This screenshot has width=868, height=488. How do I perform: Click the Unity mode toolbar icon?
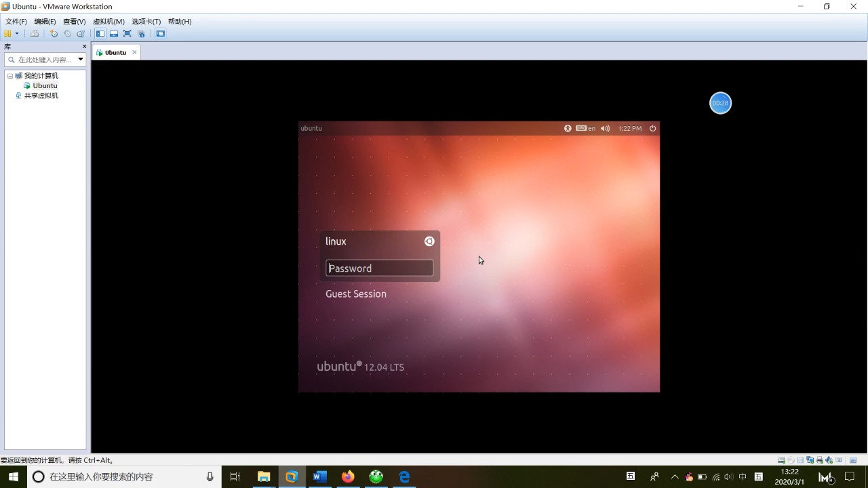pos(141,33)
